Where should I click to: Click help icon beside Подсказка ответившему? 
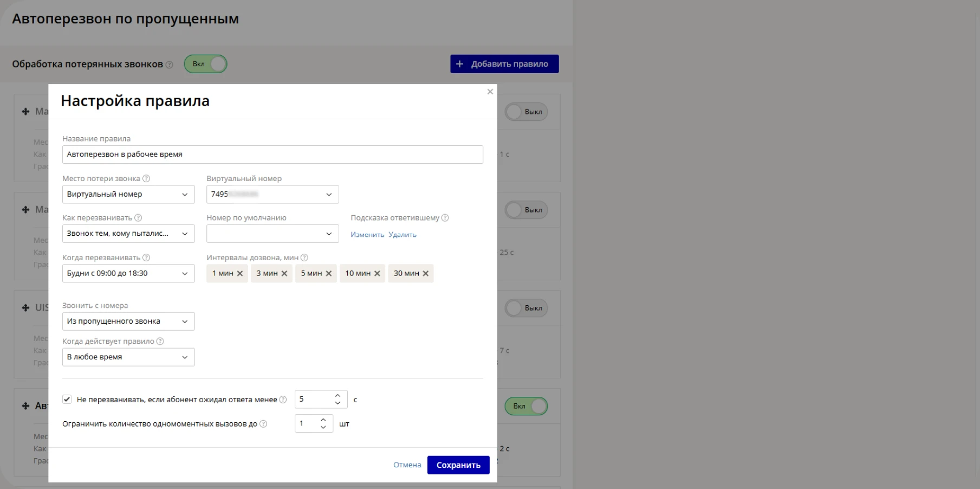445,218
